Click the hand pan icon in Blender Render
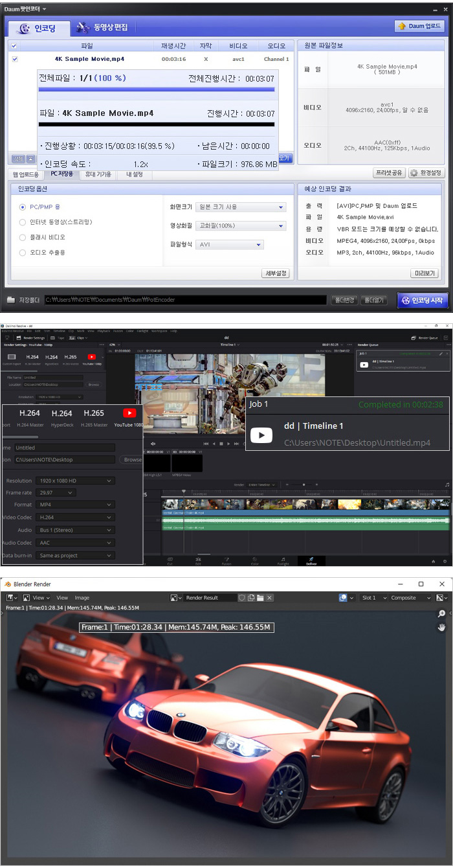The width and height of the screenshot is (453, 868). (442, 627)
